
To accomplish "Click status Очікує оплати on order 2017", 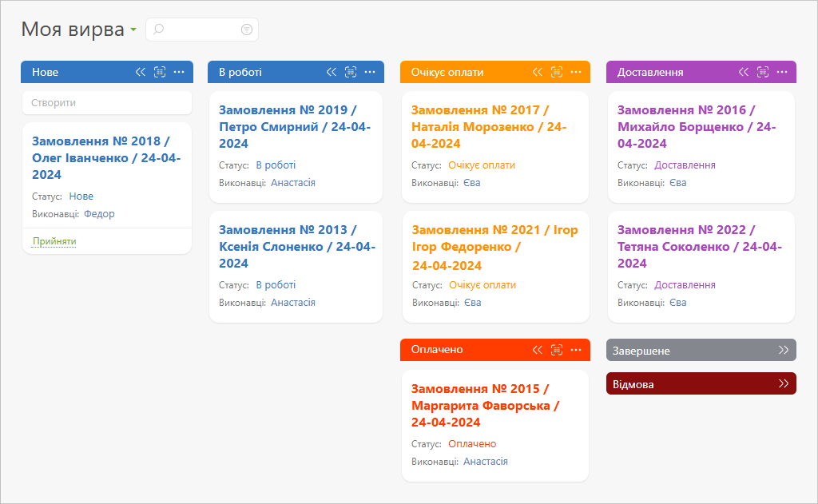I will (482, 165).
